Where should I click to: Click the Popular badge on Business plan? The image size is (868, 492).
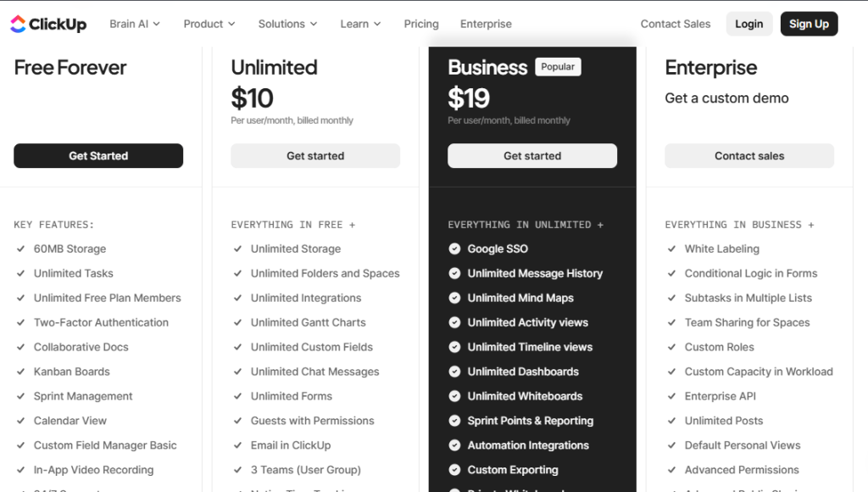coord(558,67)
